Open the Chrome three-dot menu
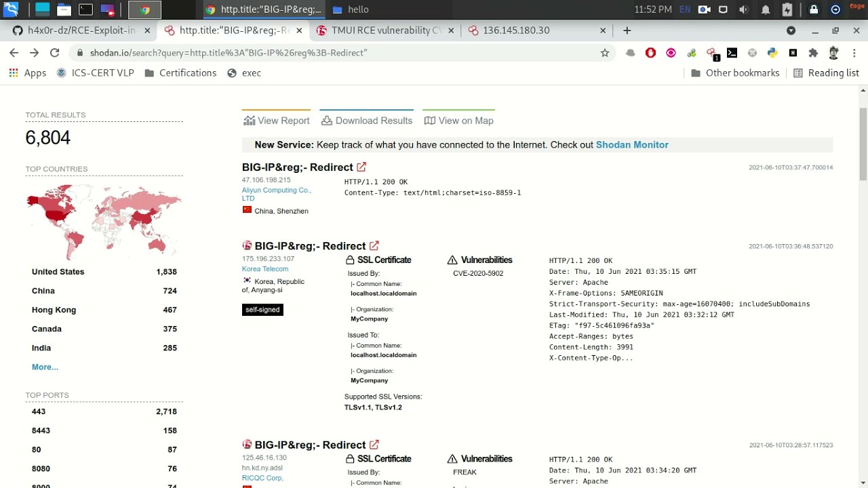This screenshot has width=868, height=488. tap(854, 53)
